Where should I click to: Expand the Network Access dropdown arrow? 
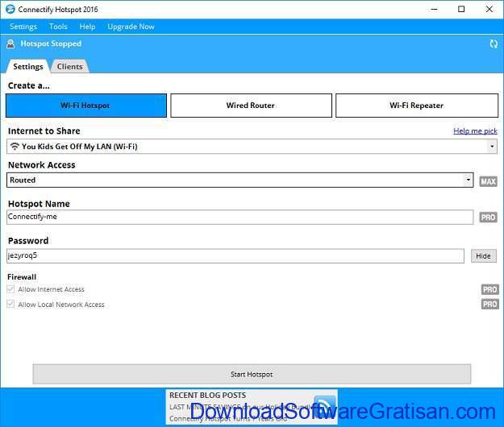point(469,180)
